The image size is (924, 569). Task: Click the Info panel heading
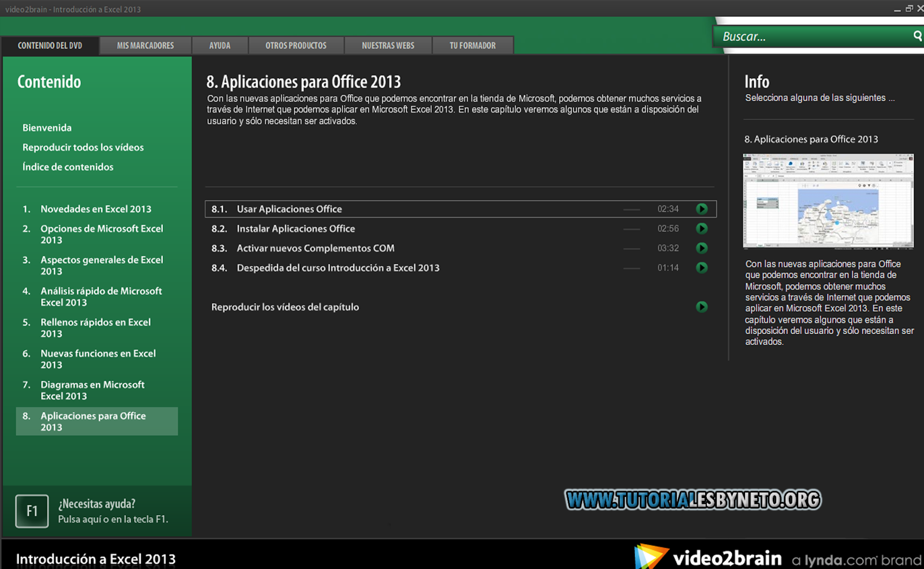[757, 81]
